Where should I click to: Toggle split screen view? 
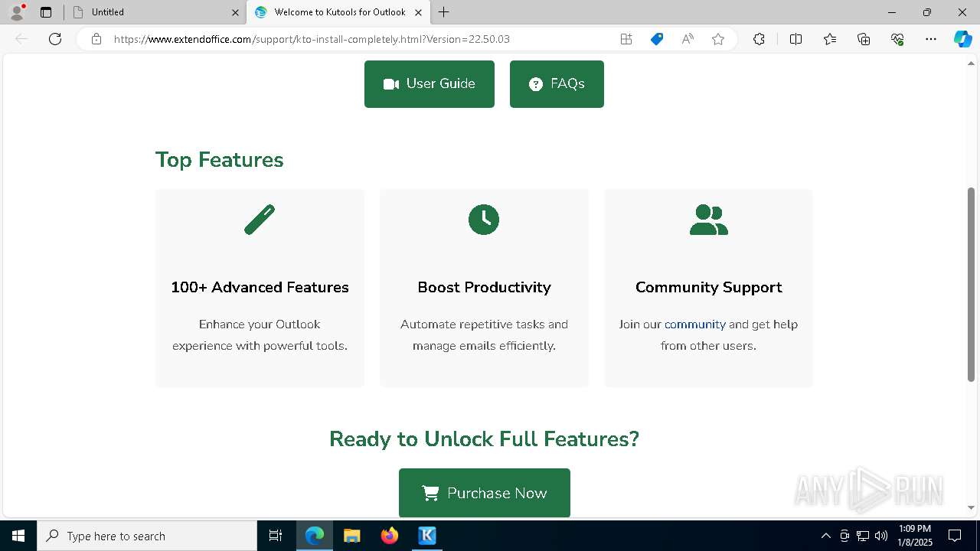click(795, 39)
